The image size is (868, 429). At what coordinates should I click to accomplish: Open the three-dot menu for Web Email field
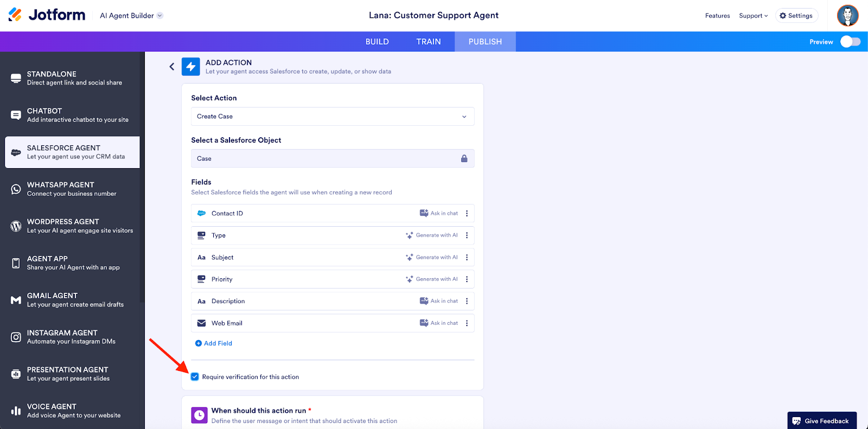(x=467, y=323)
